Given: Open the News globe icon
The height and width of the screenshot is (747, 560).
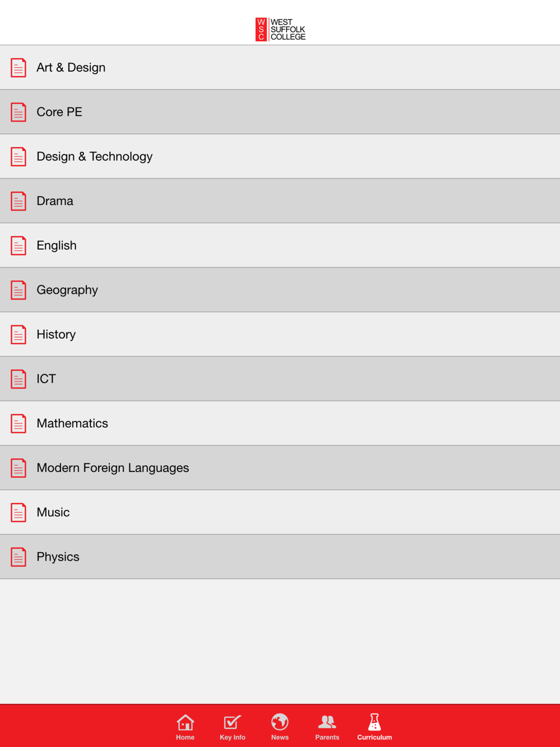Looking at the screenshot, I should click(280, 722).
